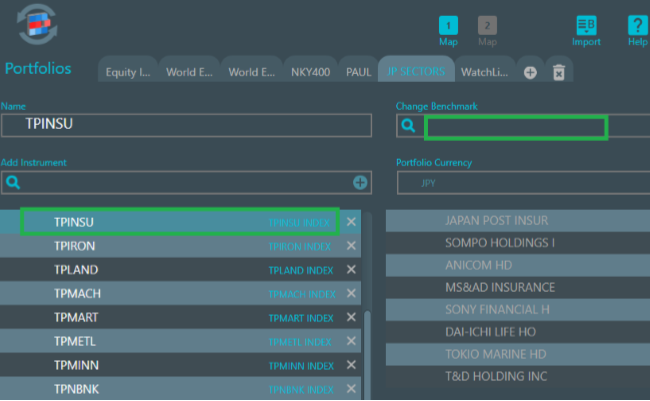Click the TPIRON INDEX ticker label
The image size is (650, 401).
tap(300, 247)
